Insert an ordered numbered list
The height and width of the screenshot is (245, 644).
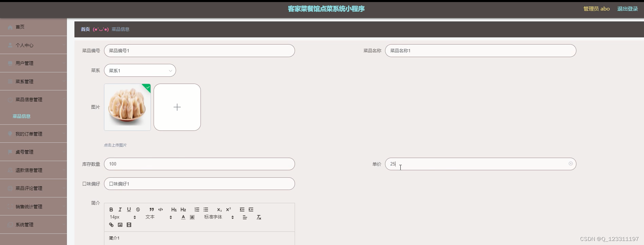point(197,210)
